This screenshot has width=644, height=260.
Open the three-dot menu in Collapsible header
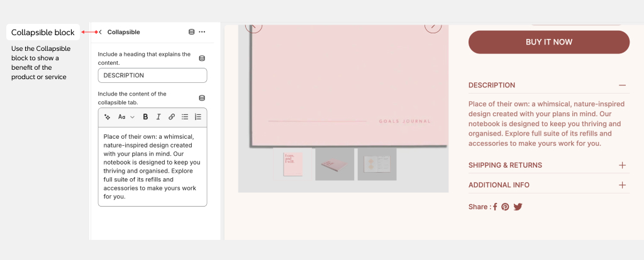(202, 32)
